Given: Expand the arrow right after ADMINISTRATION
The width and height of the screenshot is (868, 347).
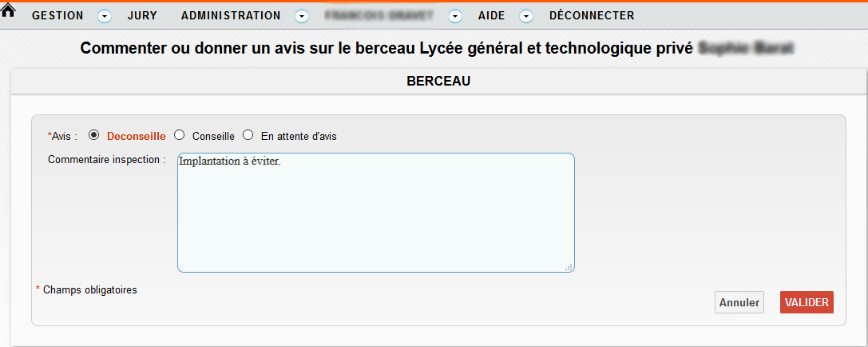Looking at the screenshot, I should coord(302,16).
